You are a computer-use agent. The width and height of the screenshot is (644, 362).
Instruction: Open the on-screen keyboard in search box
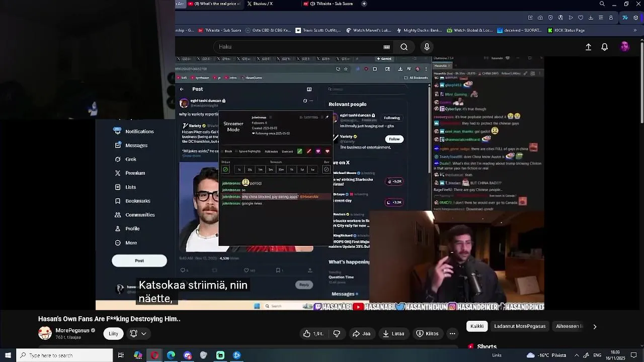tap(386, 47)
